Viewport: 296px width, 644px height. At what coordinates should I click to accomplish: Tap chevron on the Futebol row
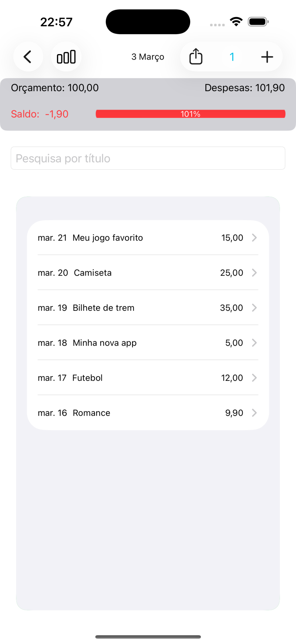[254, 378]
